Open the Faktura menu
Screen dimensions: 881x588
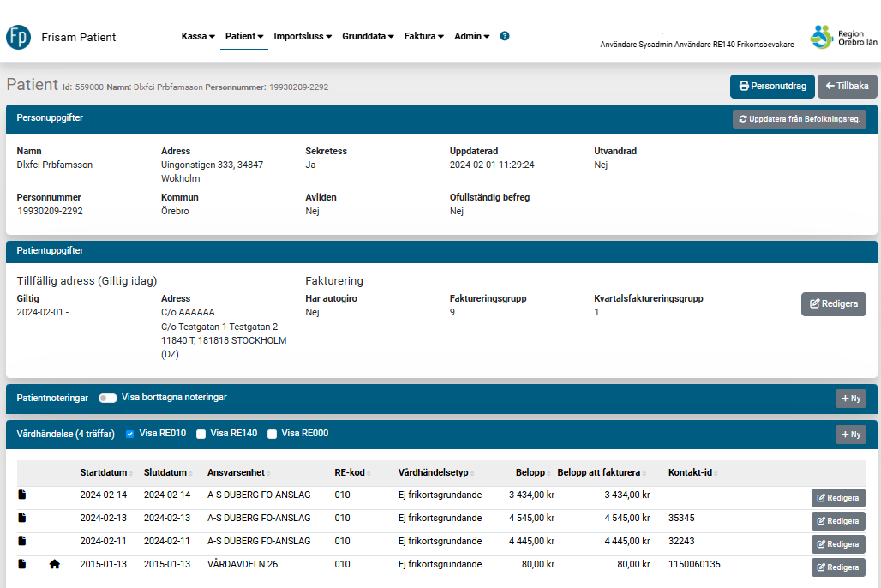click(x=424, y=36)
